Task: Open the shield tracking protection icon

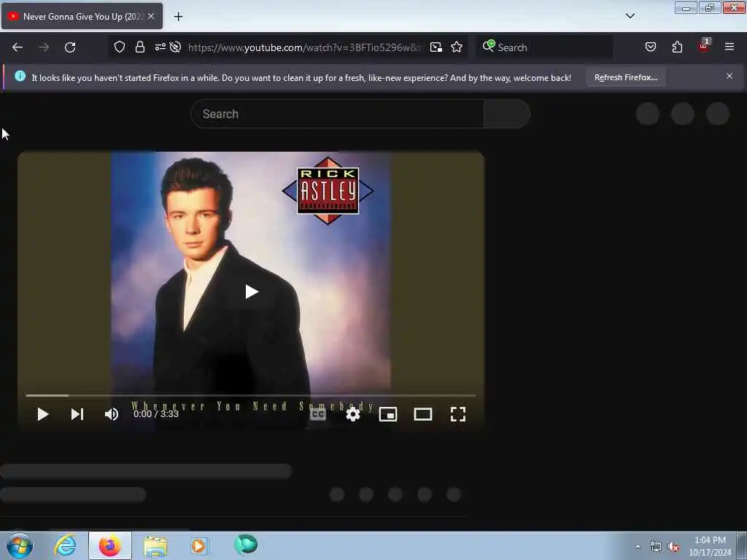Action: [x=120, y=47]
